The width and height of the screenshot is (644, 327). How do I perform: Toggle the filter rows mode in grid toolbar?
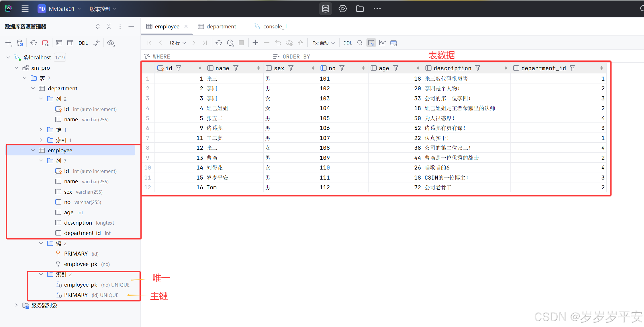click(371, 42)
